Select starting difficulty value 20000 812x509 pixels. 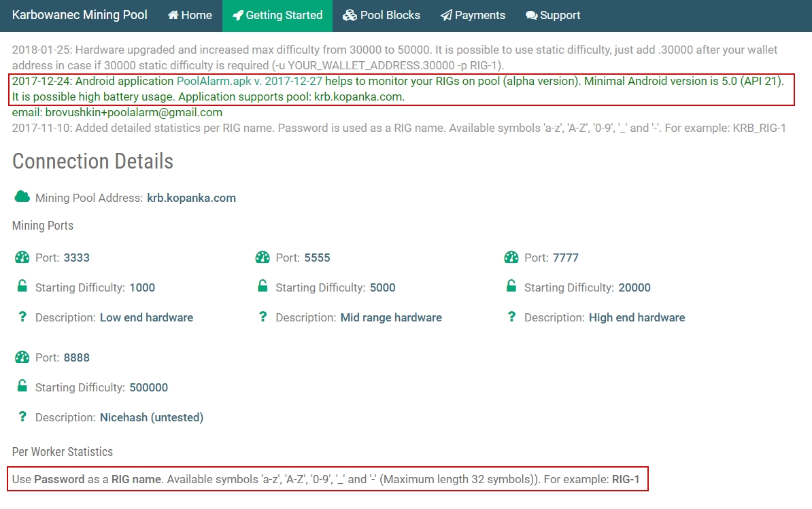[635, 287]
